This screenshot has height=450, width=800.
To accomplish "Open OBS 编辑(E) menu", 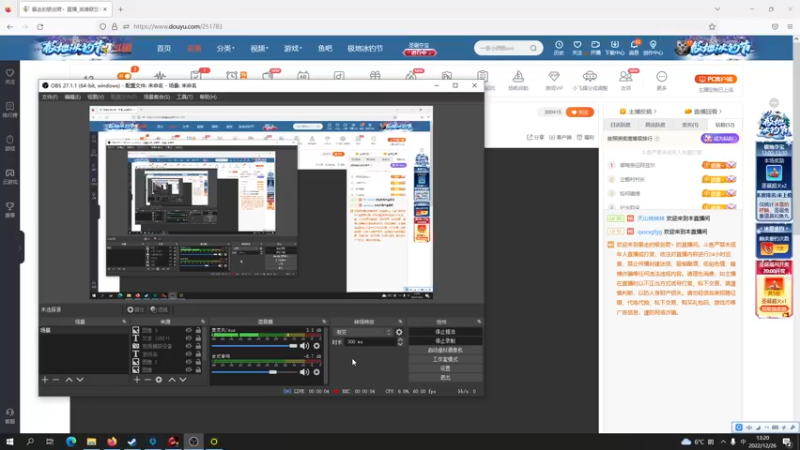I will coord(72,97).
